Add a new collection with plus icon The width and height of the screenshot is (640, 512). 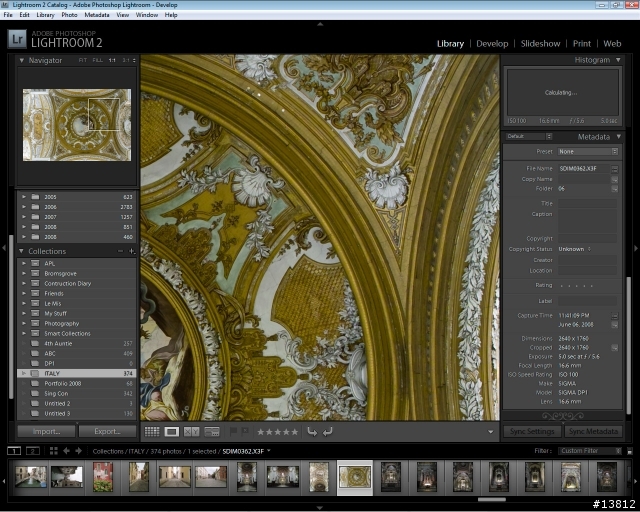click(131, 251)
